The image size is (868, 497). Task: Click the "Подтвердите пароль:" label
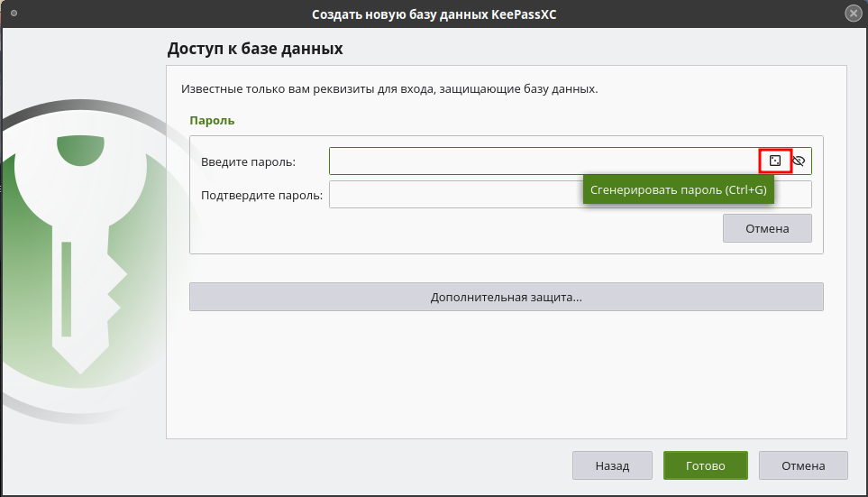(261, 195)
